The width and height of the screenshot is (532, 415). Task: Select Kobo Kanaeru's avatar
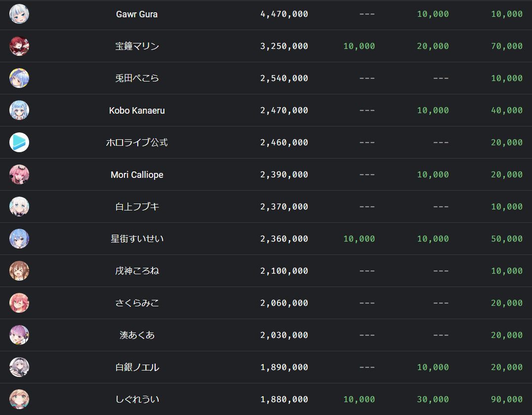19,110
